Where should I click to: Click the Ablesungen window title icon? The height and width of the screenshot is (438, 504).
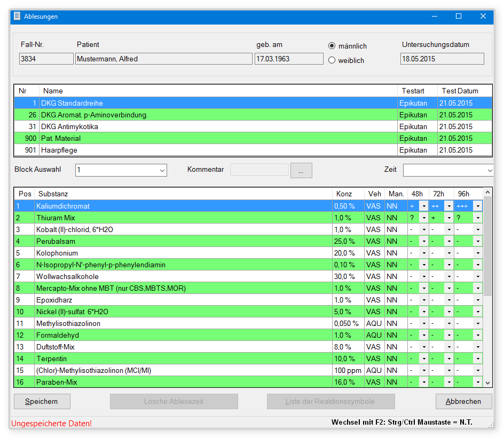click(17, 16)
